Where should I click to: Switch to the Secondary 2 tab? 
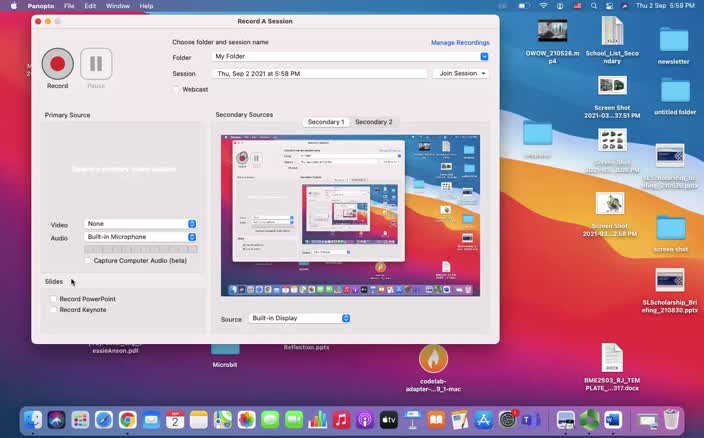(374, 122)
